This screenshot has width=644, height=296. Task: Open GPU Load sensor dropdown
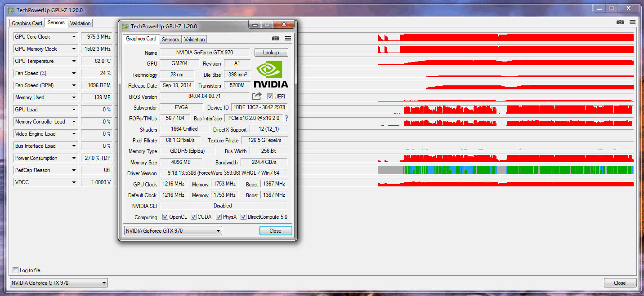click(x=74, y=110)
